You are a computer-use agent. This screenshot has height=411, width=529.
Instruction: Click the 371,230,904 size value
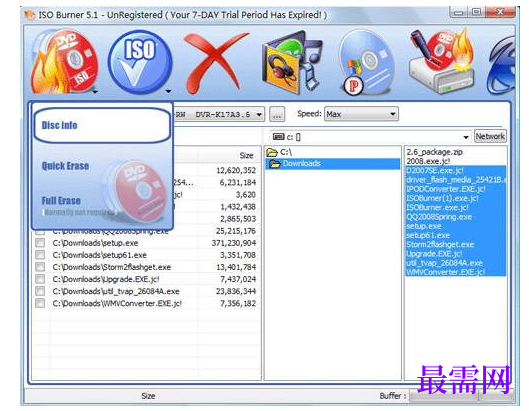tap(234, 243)
